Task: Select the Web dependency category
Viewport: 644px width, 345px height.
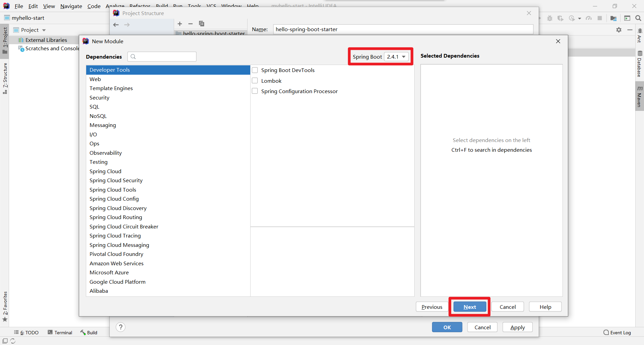Action: coord(168,79)
